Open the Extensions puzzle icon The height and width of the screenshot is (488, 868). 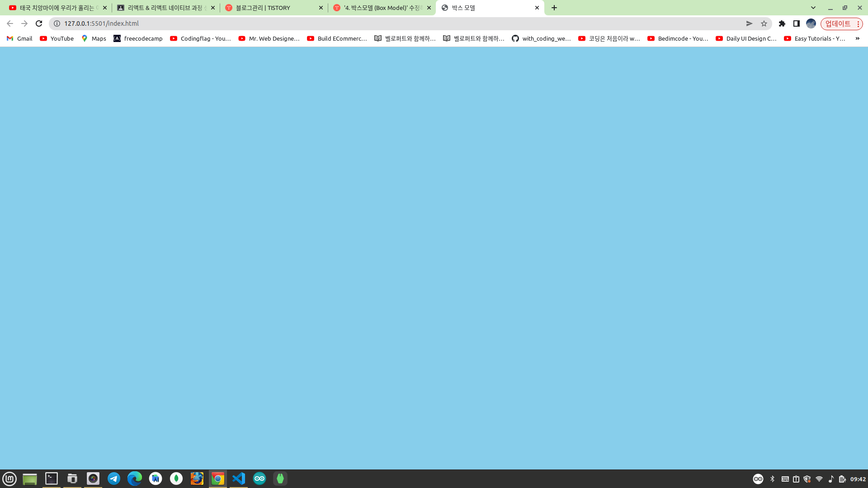782,23
